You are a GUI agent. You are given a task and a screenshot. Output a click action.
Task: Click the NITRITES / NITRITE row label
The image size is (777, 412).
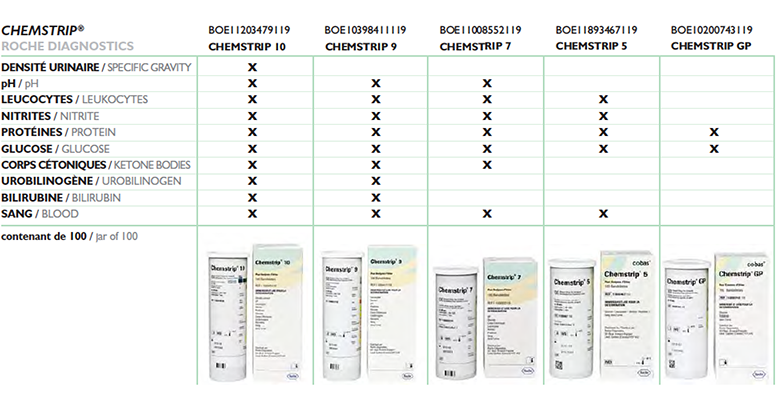click(x=50, y=116)
